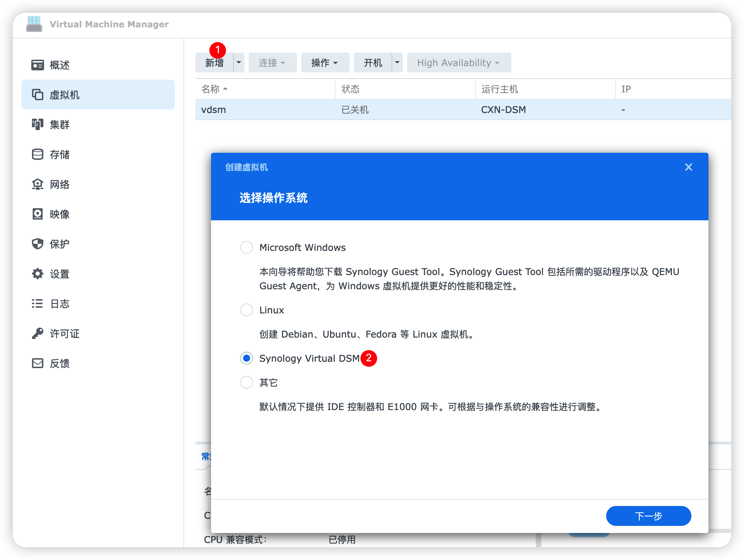
Task: Click the 新增 button
Action: (215, 63)
